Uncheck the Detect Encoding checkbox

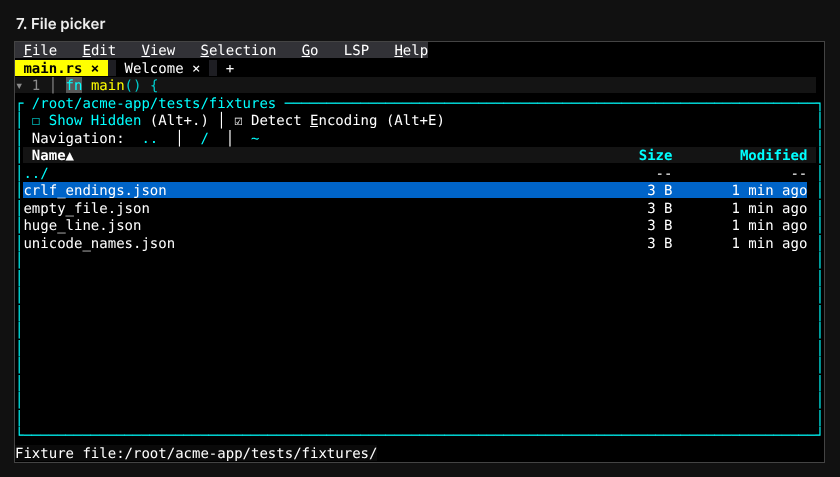tap(238, 121)
